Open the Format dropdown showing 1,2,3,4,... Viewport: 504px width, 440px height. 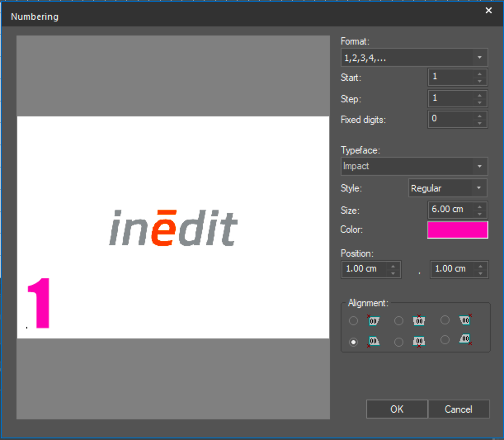414,58
